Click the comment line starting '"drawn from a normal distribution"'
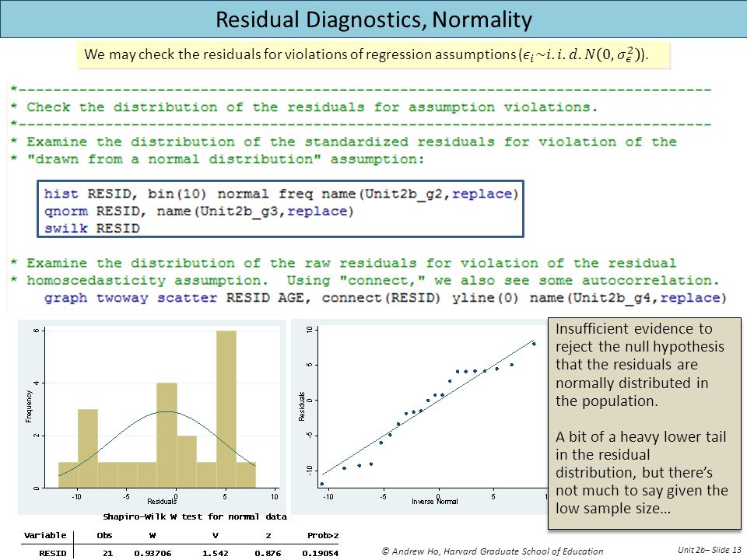The width and height of the screenshot is (747, 560). [x=217, y=159]
